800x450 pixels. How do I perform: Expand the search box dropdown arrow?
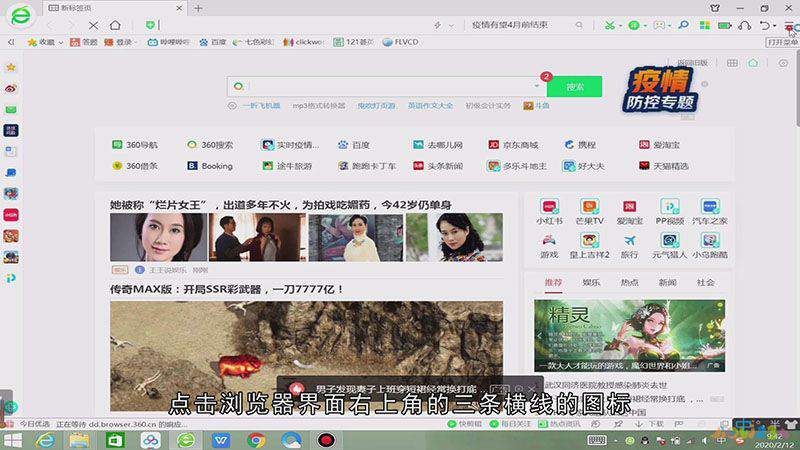[x=536, y=86]
